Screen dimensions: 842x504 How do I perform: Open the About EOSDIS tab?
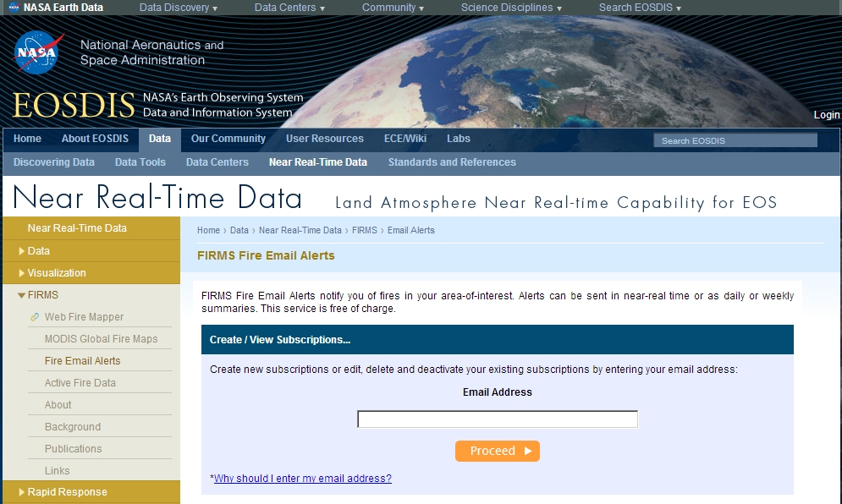coord(95,139)
